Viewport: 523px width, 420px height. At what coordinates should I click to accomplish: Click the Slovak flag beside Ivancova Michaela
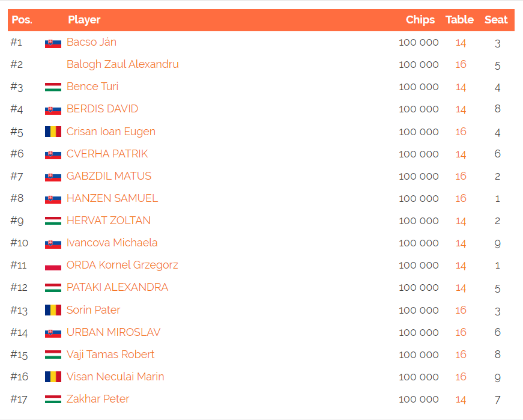pyautogui.click(x=53, y=244)
